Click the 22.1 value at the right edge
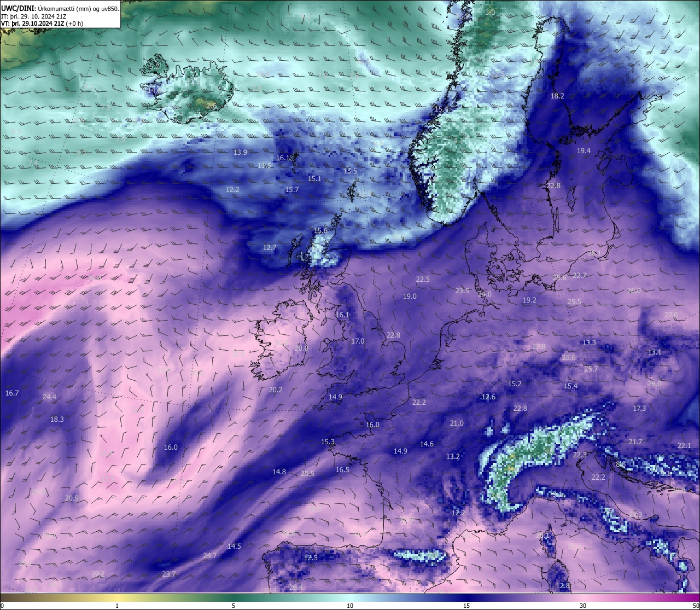Screen dimensions: 700x610 click(x=684, y=445)
